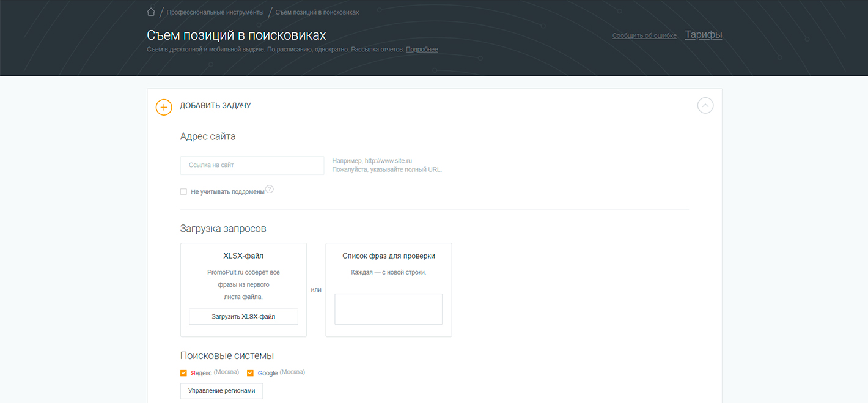Click the Каждая — с новой строки hint
Image resolution: width=868 pixels, height=403 pixels.
[389, 272]
